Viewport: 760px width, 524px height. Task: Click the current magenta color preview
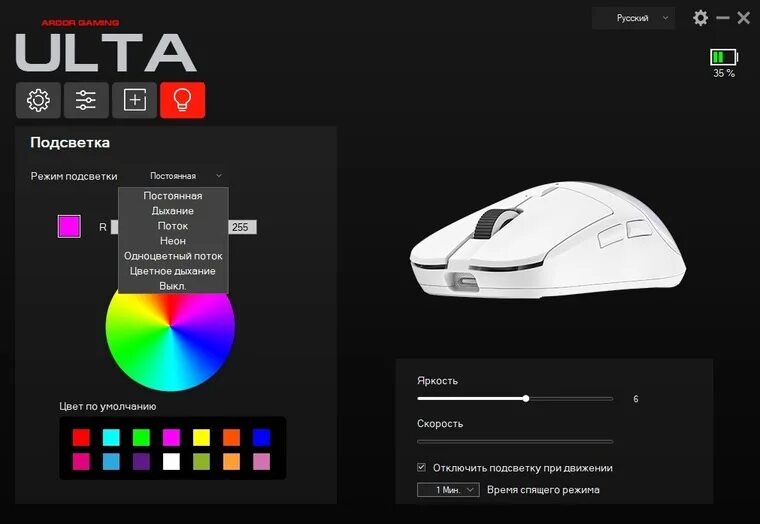pos(69,226)
